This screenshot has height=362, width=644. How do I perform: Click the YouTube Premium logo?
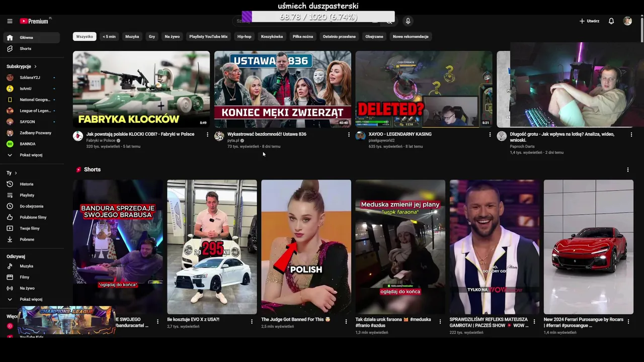pyautogui.click(x=34, y=21)
